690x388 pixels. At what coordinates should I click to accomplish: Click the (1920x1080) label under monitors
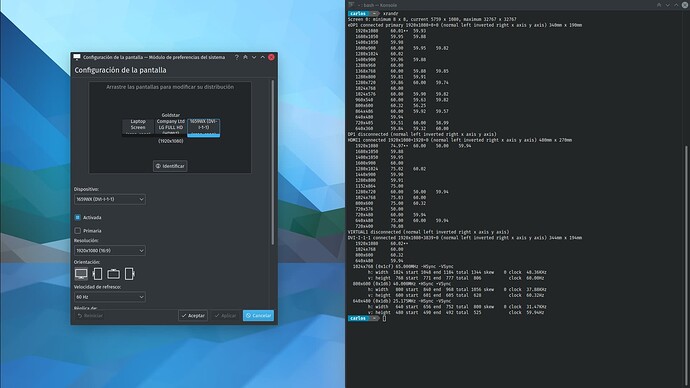pos(171,141)
